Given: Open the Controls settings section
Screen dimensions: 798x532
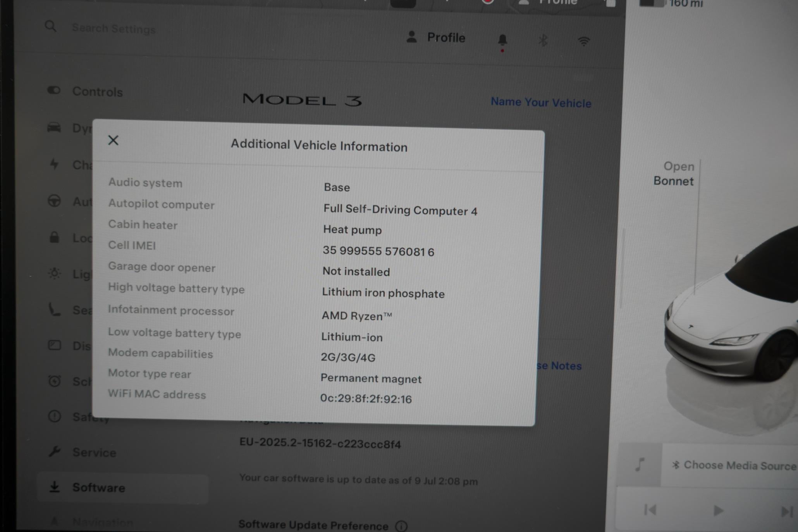Looking at the screenshot, I should tap(85, 91).
